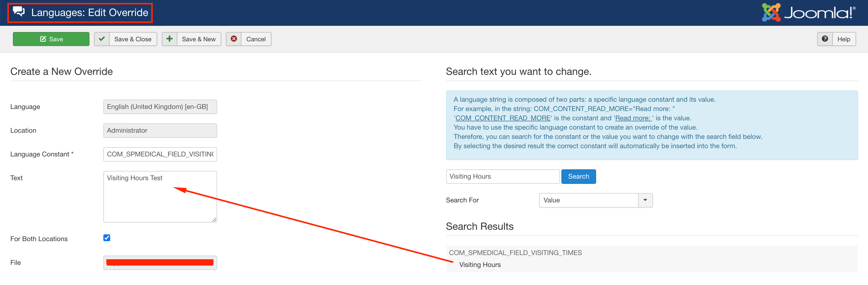The height and width of the screenshot is (285, 868).
Task: Click the plus icon on Save & New
Action: coord(170,39)
